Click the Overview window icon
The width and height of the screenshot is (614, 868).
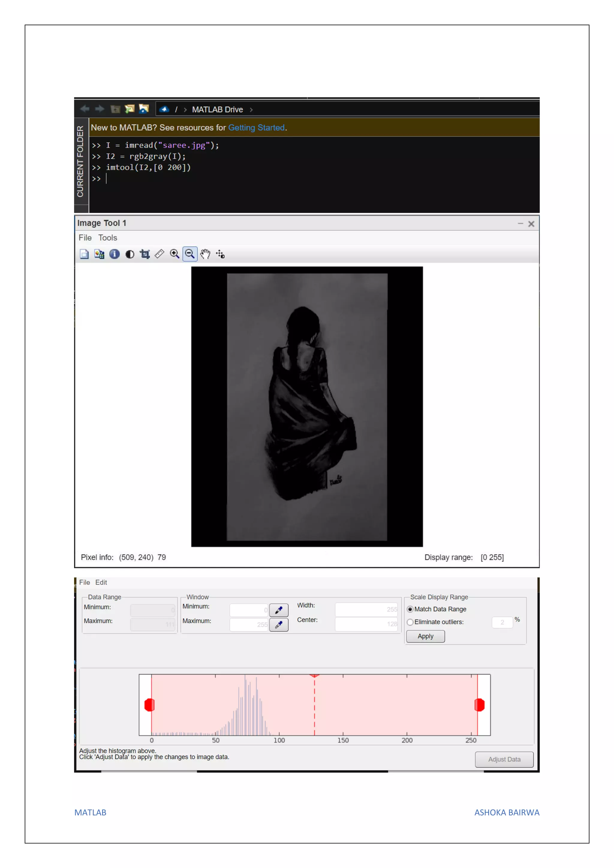pyautogui.click(x=84, y=254)
